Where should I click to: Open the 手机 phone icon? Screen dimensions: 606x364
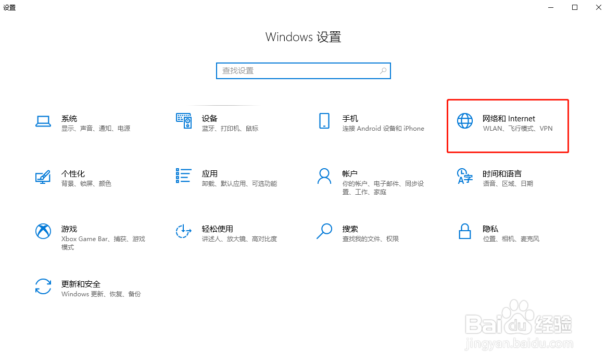(324, 121)
